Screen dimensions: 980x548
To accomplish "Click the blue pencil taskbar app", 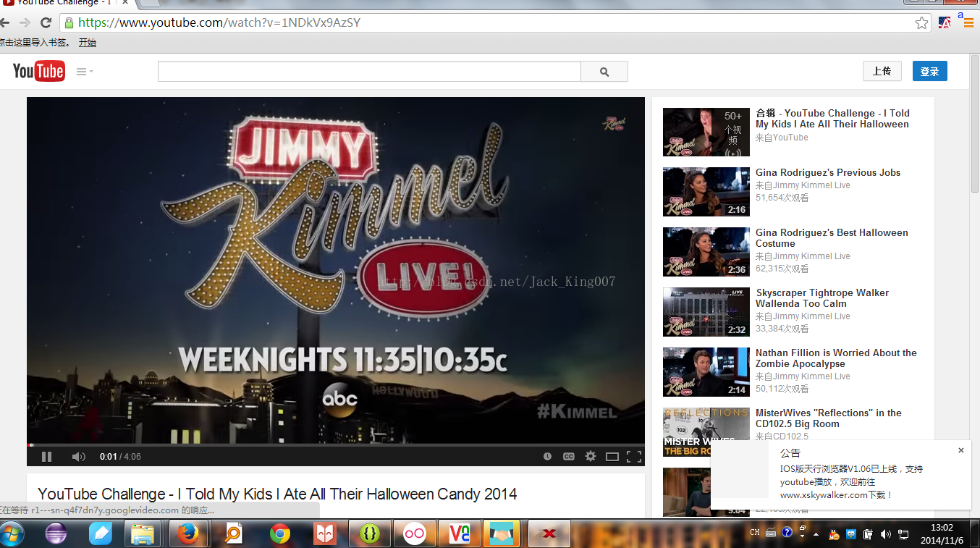I will [x=101, y=534].
